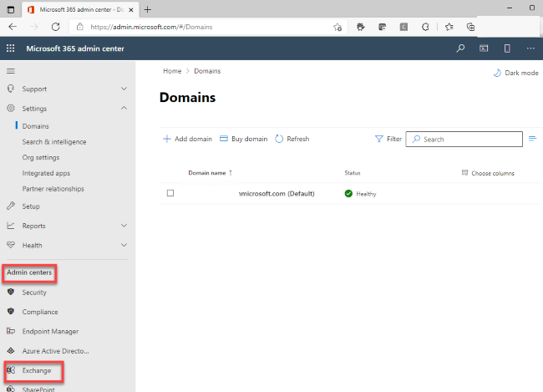Click the Setup wrench icon

pos(11,206)
